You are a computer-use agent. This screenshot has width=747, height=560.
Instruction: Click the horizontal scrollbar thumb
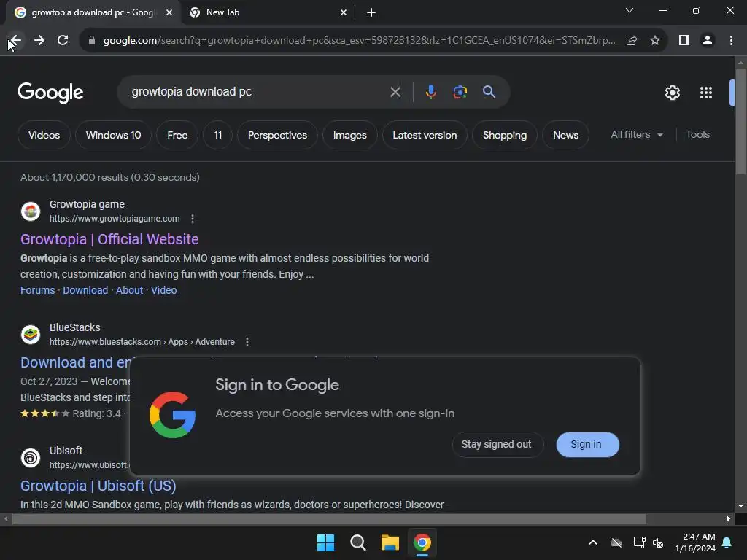point(329,518)
